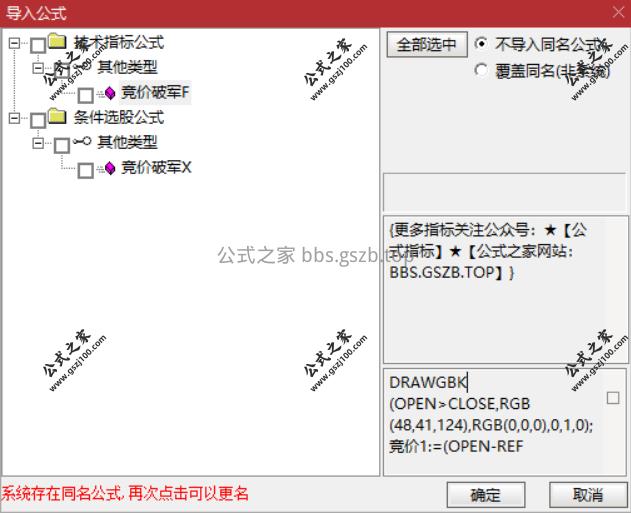The width and height of the screenshot is (631, 513).
Task: Select the 不导入同名公式 radio option
Action: tap(481, 43)
